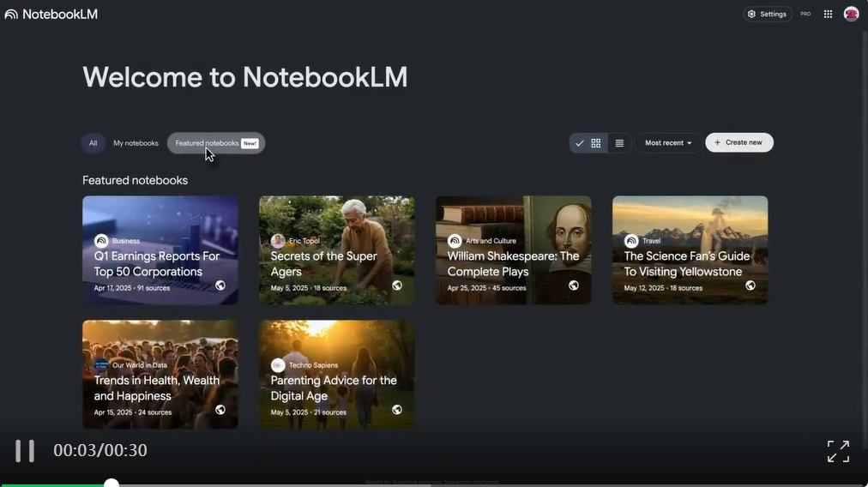Open Science Fan's Guide to Yellowstone notebook
This screenshot has width=868, height=487.
pos(690,250)
